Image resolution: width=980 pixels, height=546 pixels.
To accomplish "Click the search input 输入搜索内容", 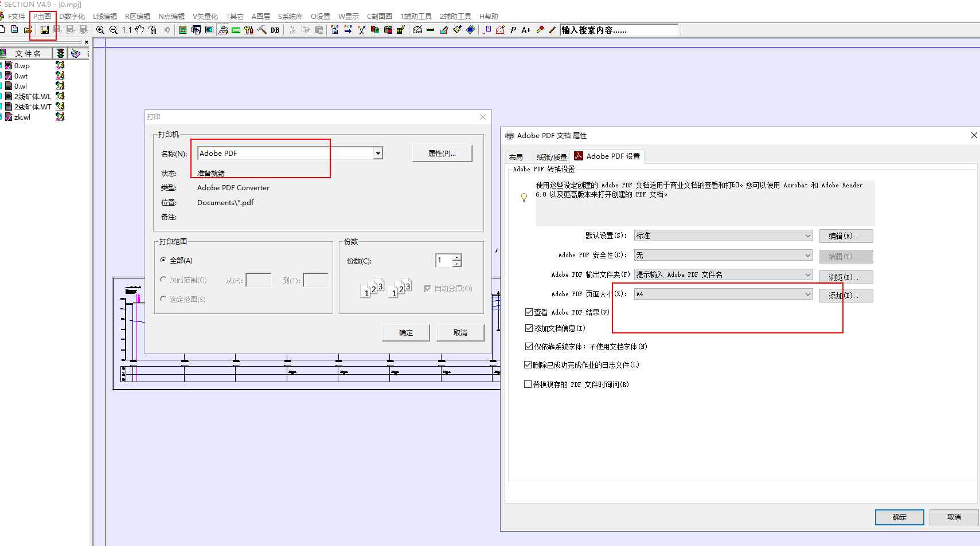I will (x=619, y=30).
